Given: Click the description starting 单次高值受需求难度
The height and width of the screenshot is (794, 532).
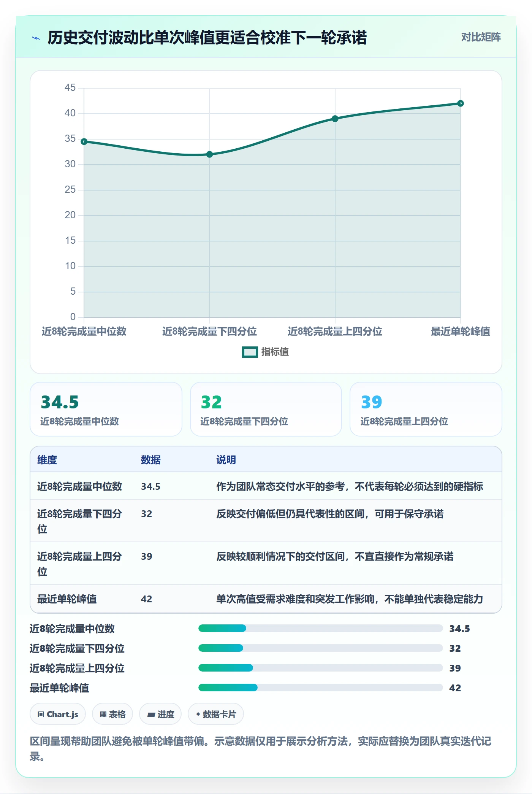Looking at the screenshot, I should [x=350, y=599].
